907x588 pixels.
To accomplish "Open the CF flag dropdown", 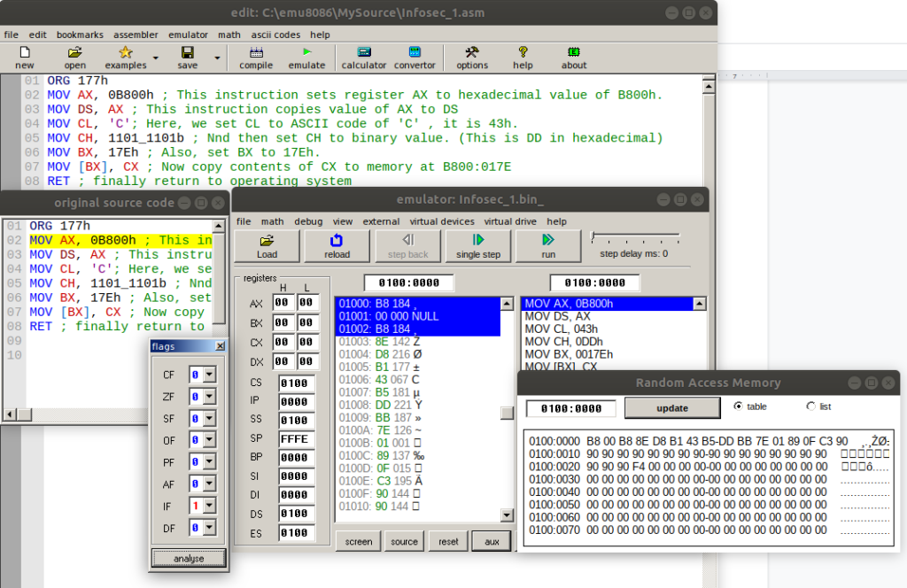I will (209, 375).
